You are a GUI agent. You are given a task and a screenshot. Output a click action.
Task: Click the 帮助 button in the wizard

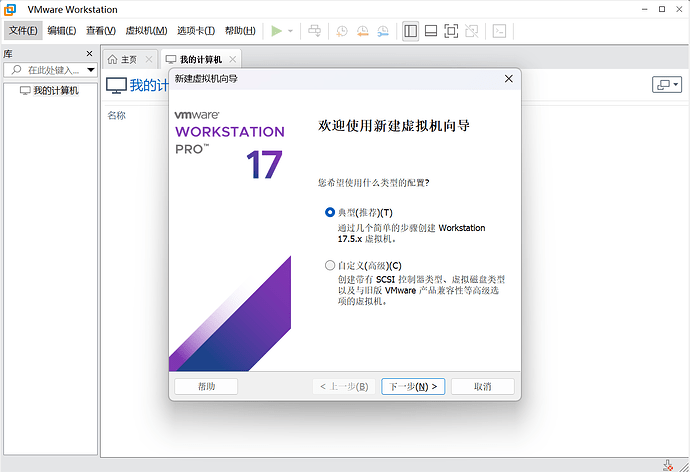point(206,386)
